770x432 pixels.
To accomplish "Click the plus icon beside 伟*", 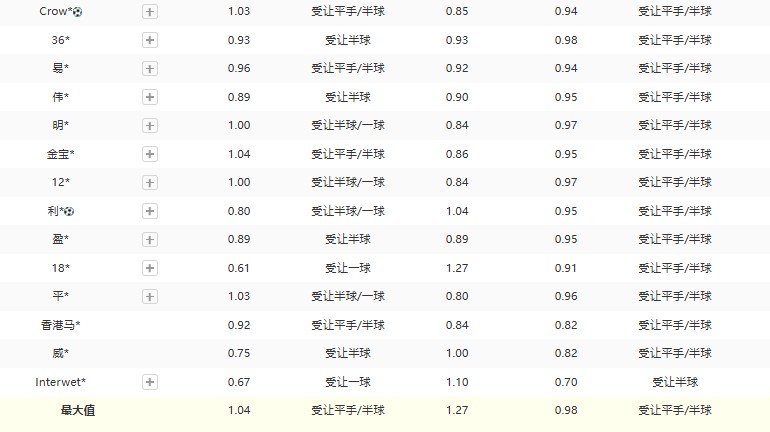I will pos(150,97).
